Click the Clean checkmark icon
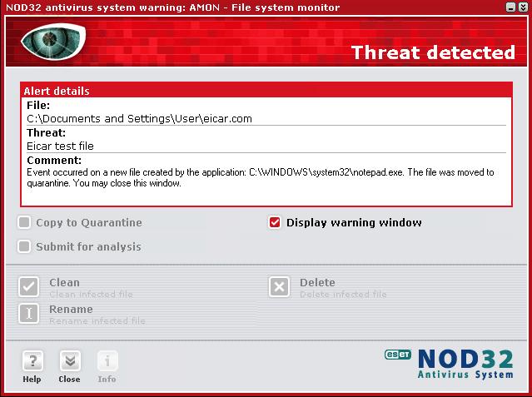The width and height of the screenshot is (532, 397). pos(29,286)
